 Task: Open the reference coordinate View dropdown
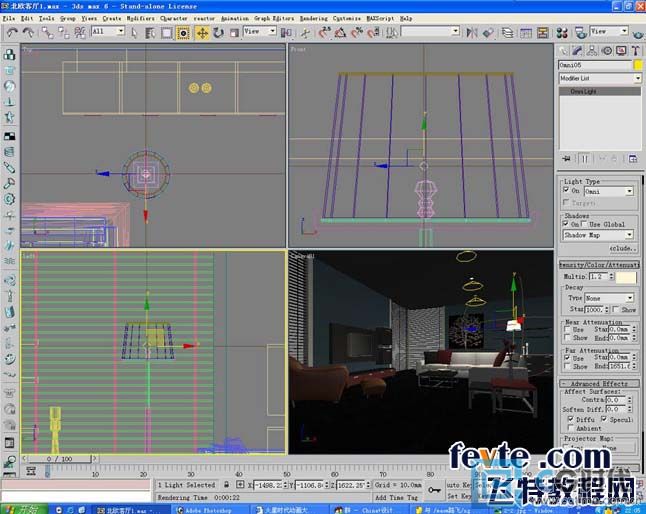coord(260,31)
